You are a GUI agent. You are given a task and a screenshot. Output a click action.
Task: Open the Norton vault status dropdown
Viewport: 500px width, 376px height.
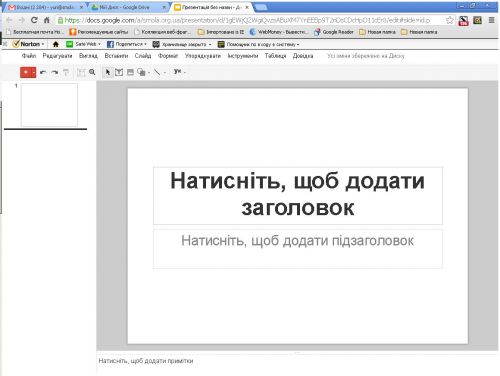(x=182, y=44)
